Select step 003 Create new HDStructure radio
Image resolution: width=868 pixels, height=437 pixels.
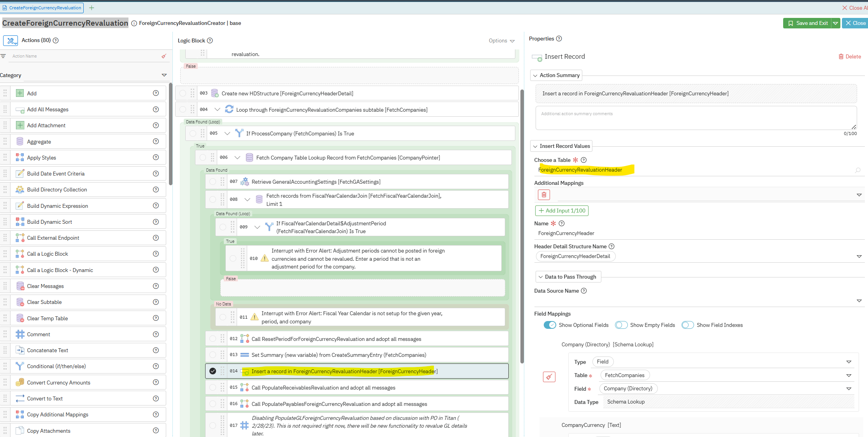(183, 93)
